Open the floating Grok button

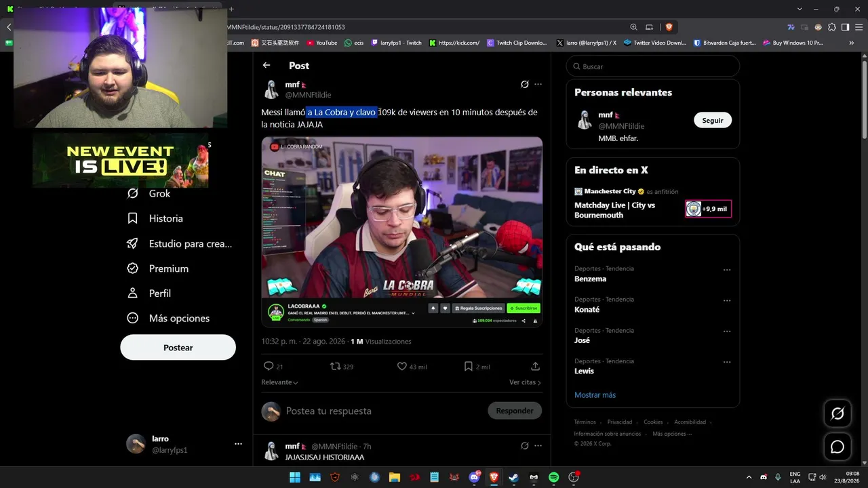(837, 413)
